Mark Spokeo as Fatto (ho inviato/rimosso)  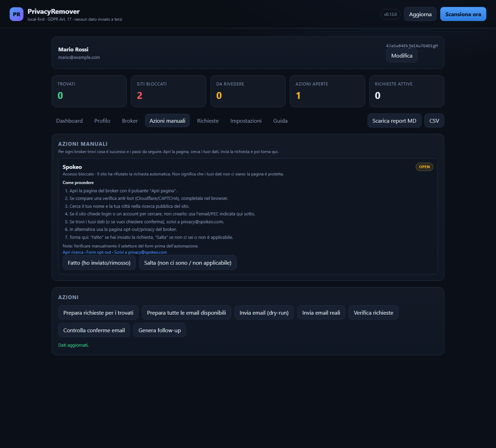[99, 263]
